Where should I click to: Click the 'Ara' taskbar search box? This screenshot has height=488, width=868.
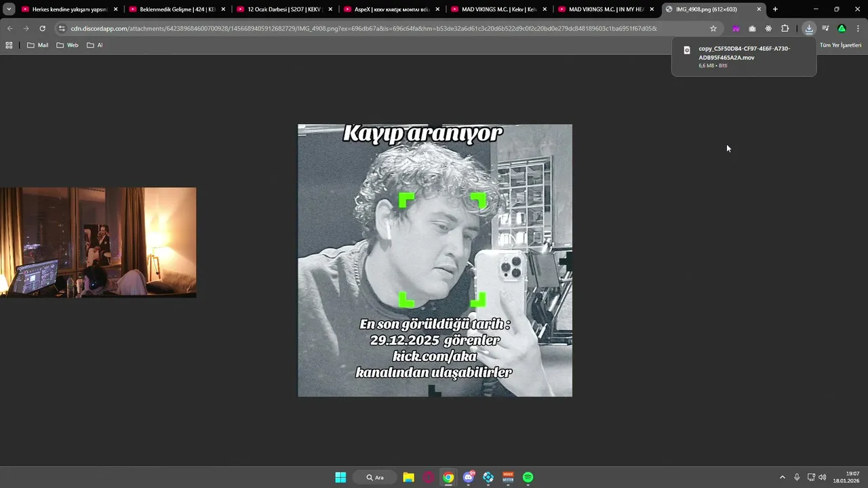375,477
